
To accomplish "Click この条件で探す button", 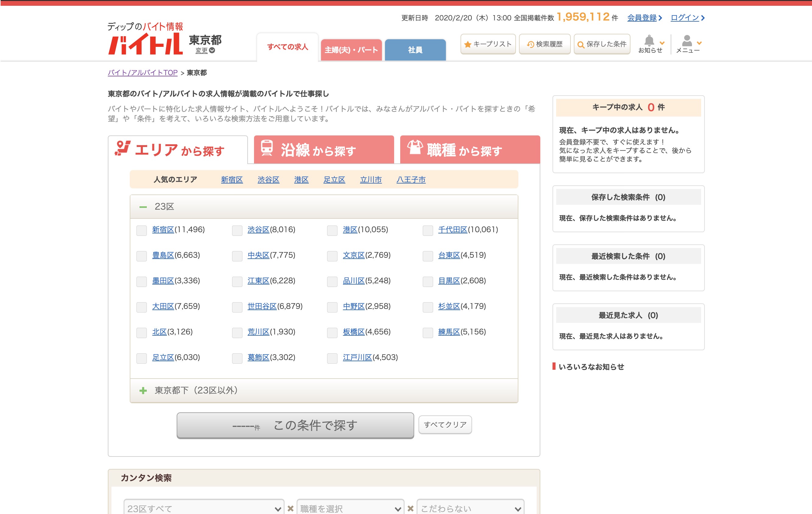I will click(295, 425).
